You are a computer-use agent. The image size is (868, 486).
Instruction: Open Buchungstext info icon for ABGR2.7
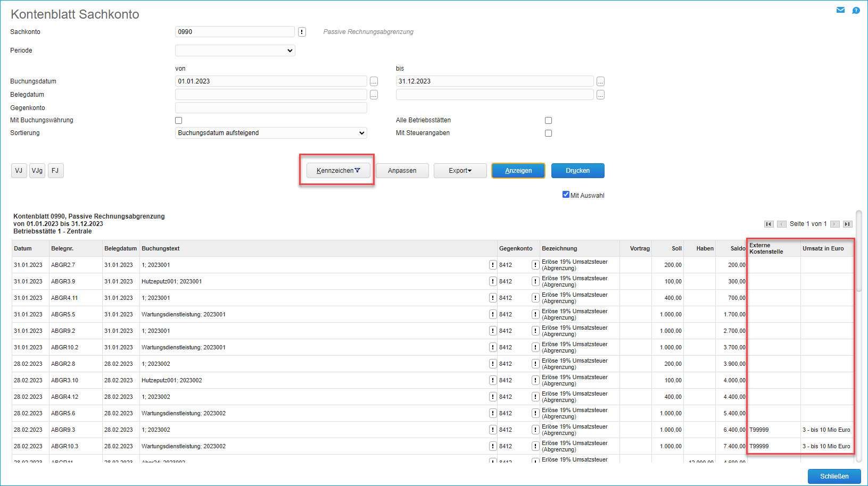coord(493,265)
